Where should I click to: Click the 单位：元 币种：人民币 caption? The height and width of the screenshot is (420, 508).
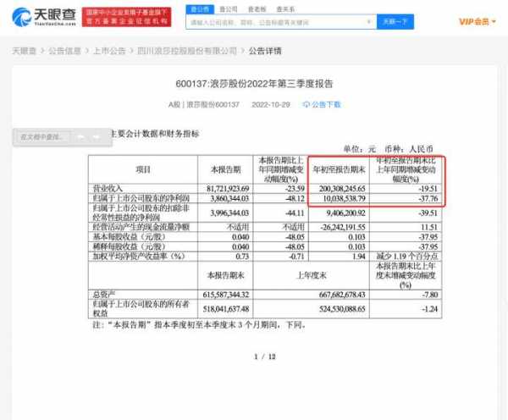(388, 149)
